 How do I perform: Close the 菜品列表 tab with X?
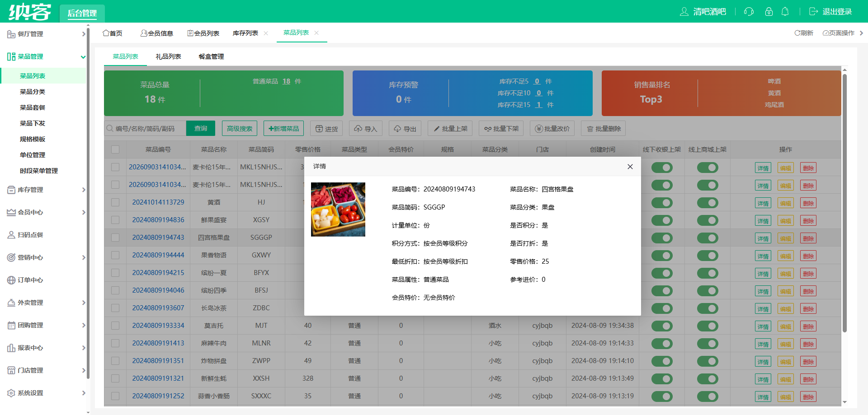click(316, 33)
